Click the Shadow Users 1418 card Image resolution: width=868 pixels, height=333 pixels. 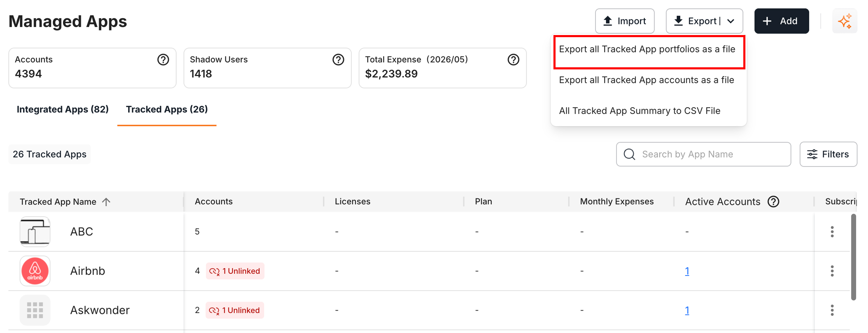tap(268, 68)
